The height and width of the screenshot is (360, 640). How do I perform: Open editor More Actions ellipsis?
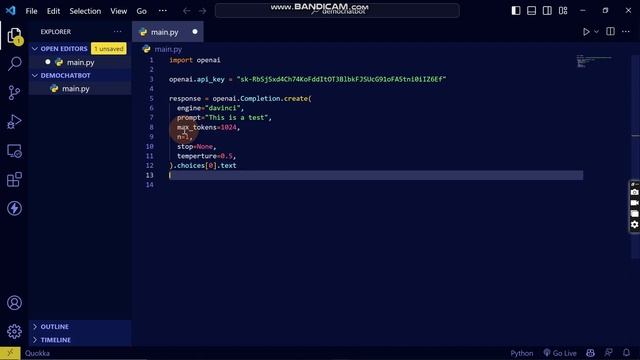626,31
